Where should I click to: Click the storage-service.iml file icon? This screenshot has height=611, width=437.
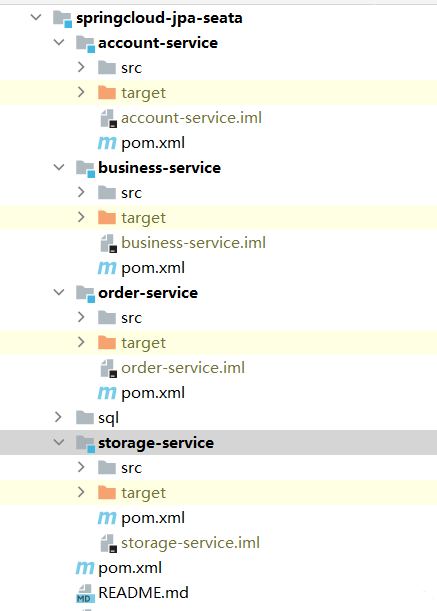108,543
